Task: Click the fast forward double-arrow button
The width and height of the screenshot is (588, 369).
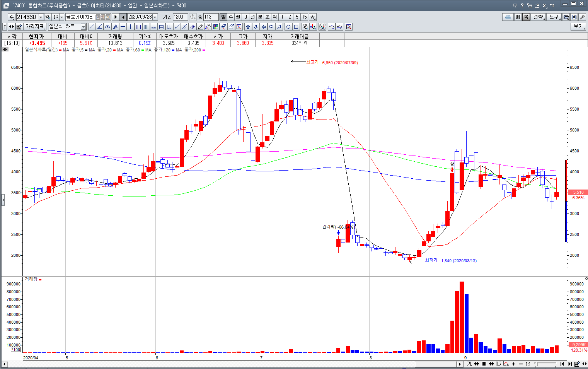Action: click(x=491, y=364)
